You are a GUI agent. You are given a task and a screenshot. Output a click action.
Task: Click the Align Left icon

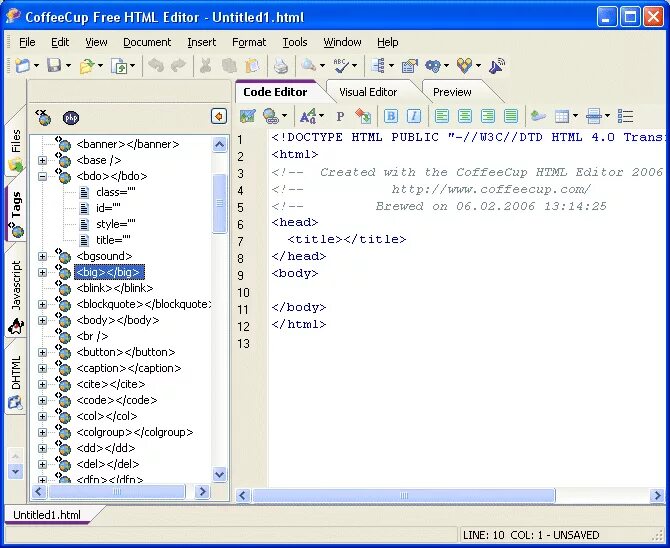click(442, 116)
